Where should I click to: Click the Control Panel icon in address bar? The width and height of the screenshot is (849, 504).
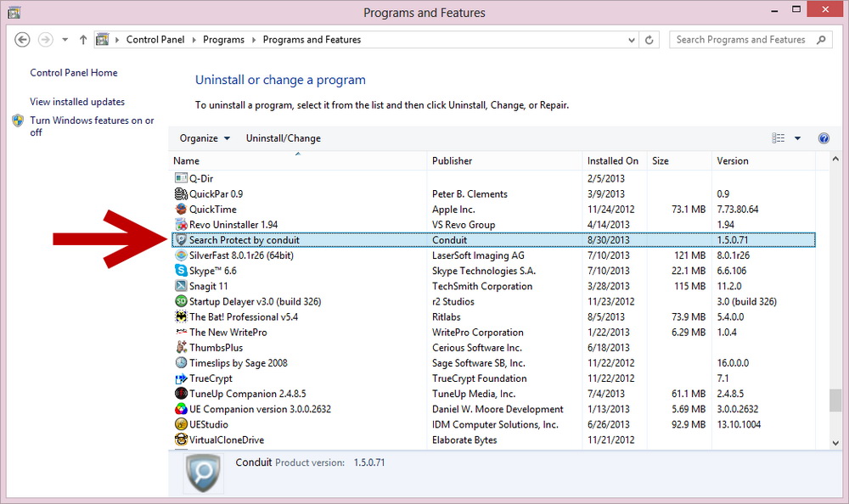(102, 40)
